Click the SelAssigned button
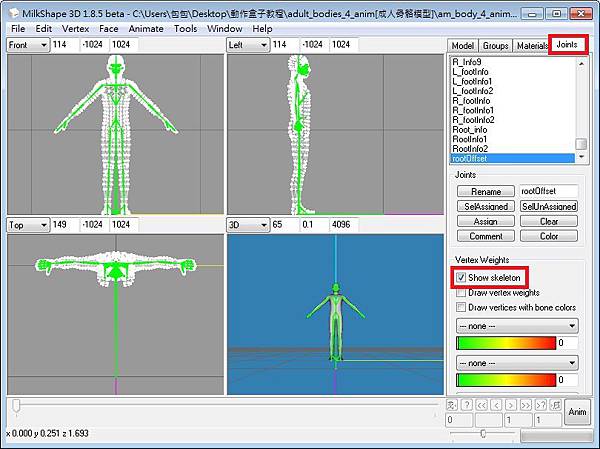The height and width of the screenshot is (449, 600). pyautogui.click(x=486, y=206)
